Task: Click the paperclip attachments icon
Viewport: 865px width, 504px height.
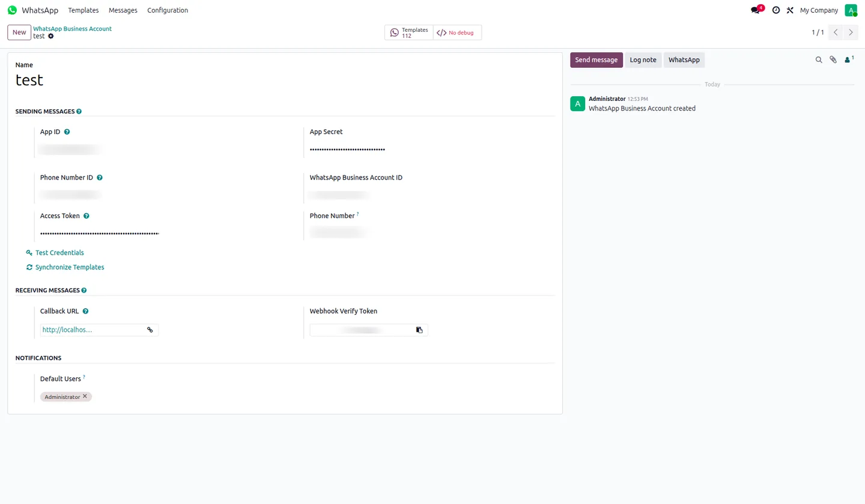Action: click(x=833, y=60)
